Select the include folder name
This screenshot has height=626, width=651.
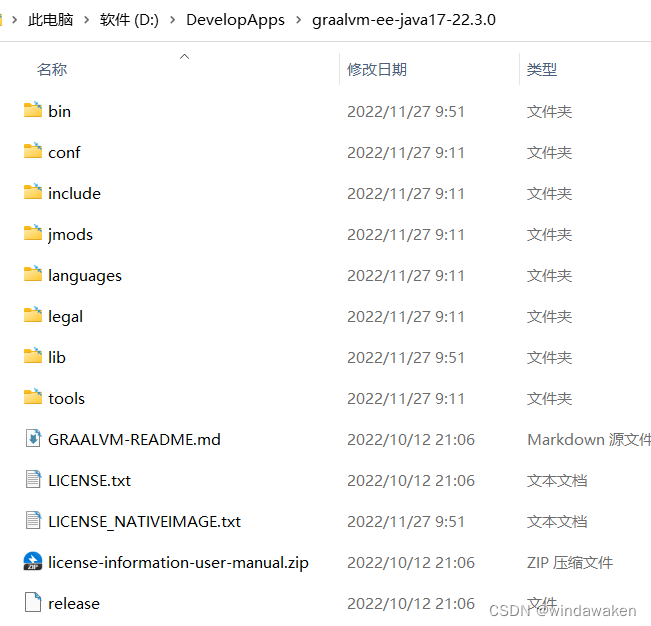click(x=74, y=193)
